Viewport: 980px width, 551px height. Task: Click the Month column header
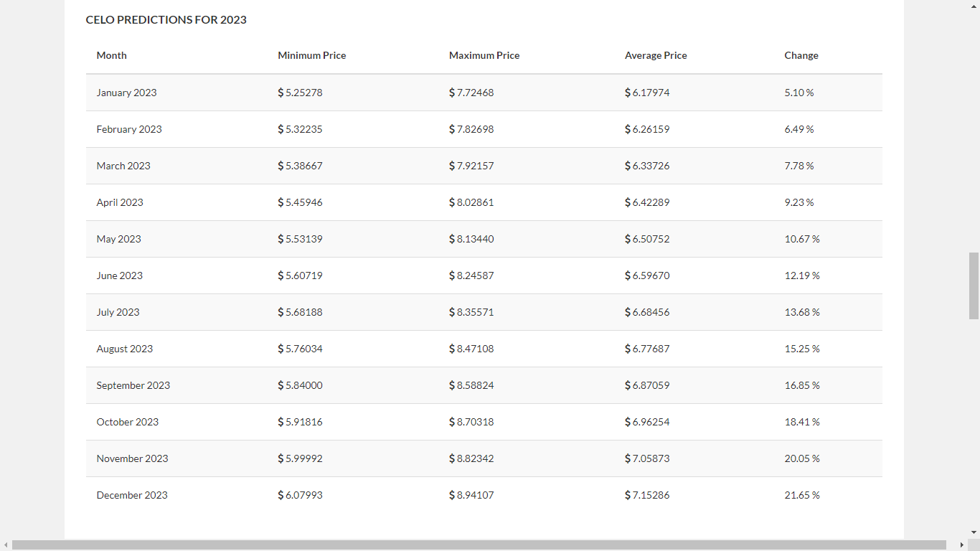pos(112,55)
